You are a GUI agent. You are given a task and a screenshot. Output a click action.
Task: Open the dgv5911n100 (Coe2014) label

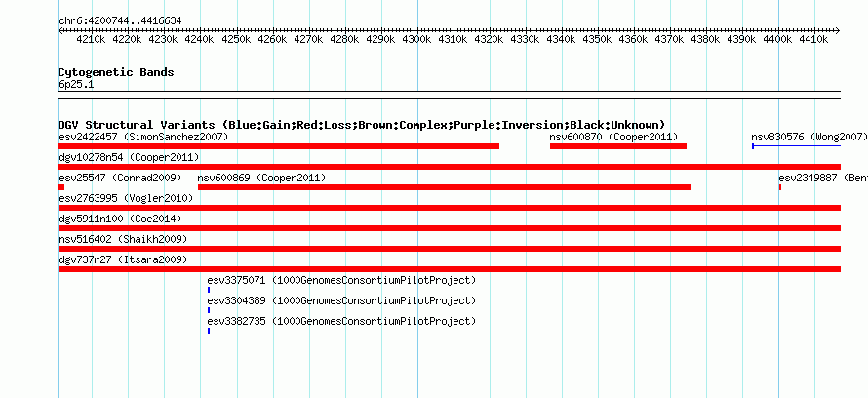120,219
